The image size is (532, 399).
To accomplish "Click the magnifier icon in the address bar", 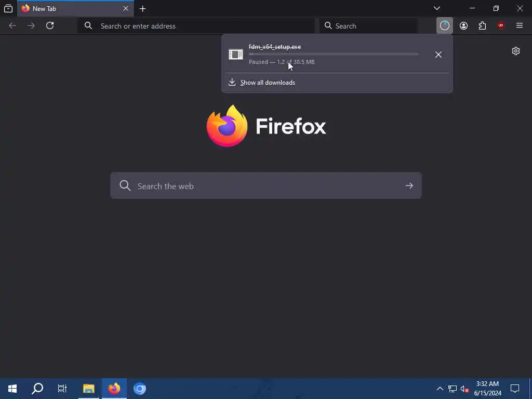I will point(88,26).
